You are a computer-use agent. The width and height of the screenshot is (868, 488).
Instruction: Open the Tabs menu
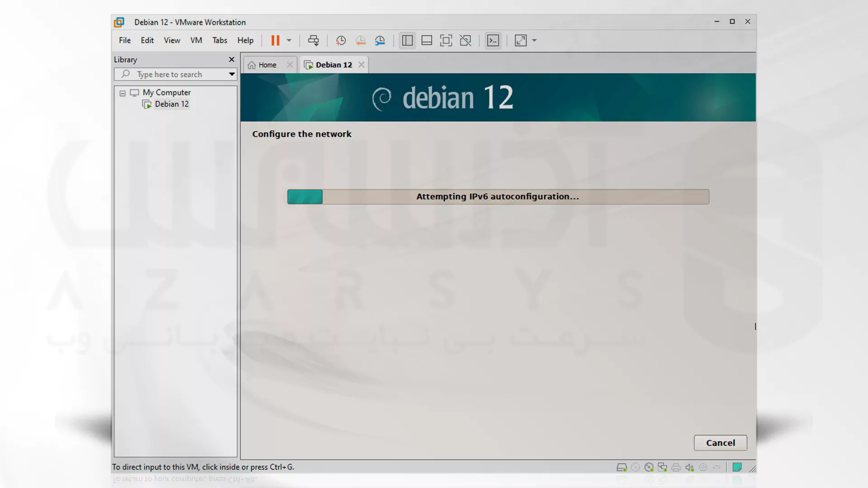tap(220, 40)
